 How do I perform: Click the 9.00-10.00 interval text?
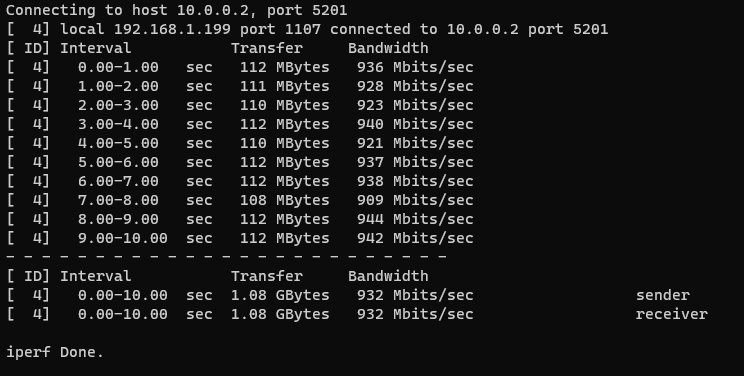coord(122,238)
